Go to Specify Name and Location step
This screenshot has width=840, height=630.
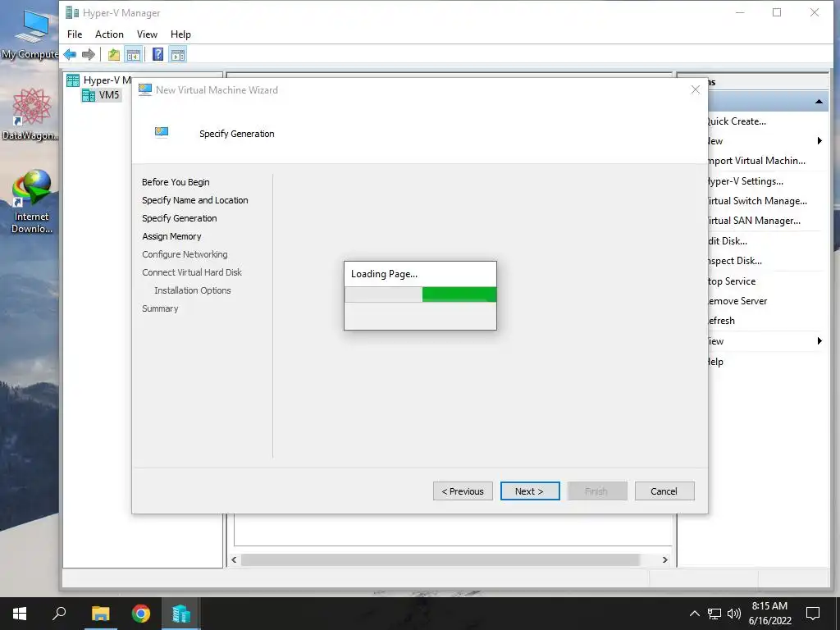click(x=195, y=200)
